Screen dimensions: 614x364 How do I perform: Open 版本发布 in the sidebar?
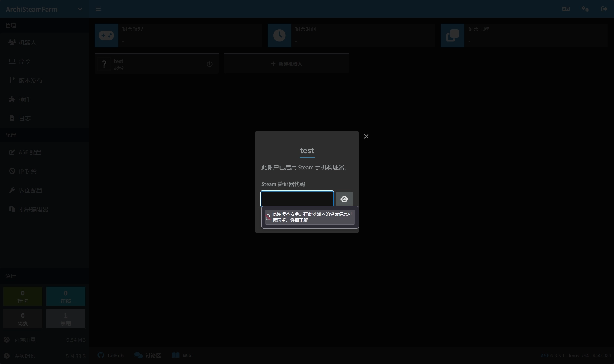pyautogui.click(x=44, y=80)
